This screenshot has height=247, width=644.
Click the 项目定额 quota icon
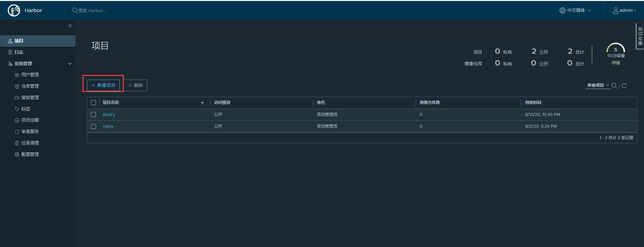click(x=17, y=120)
